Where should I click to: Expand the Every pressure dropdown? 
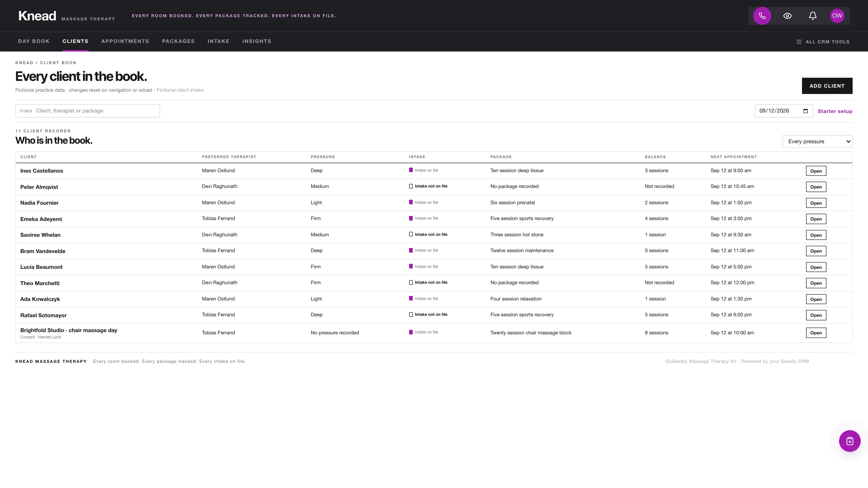[x=817, y=141]
